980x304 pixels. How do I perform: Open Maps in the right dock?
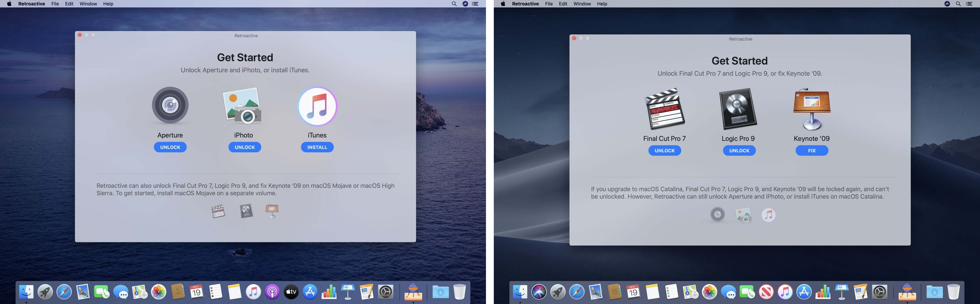691,292
